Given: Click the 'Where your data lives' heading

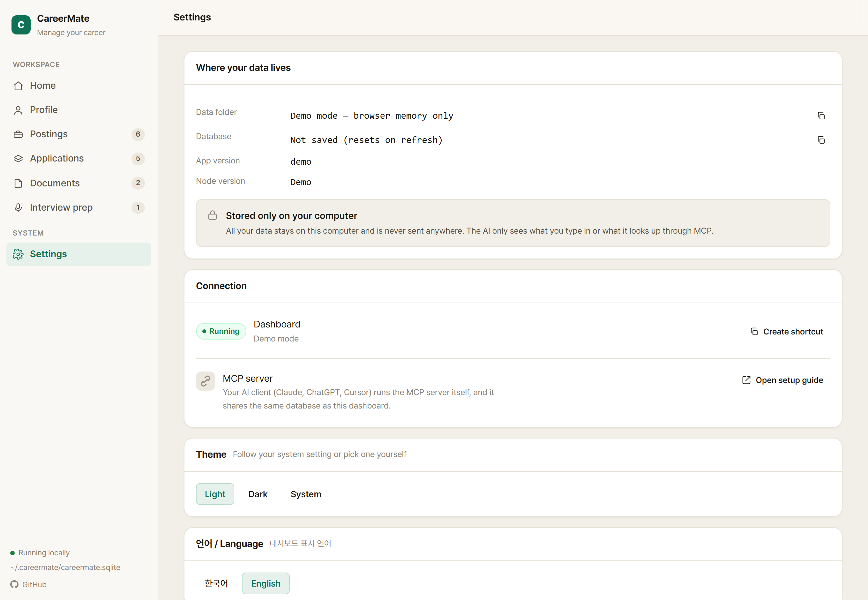Looking at the screenshot, I should [243, 68].
